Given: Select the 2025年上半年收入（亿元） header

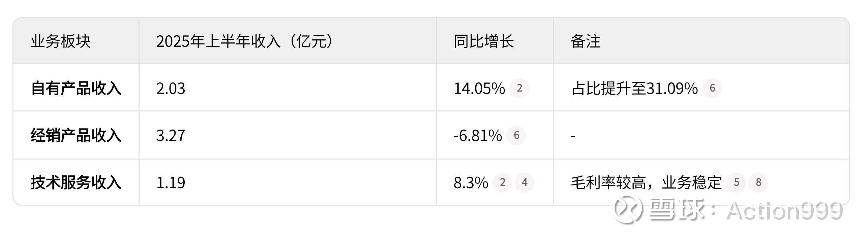Looking at the screenshot, I should point(245,41).
